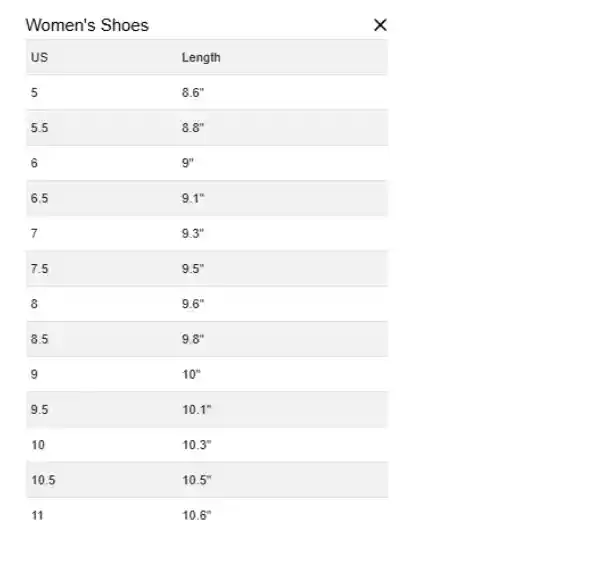This screenshot has width=596, height=569.
Task: Select the US size 6.5 cell
Action: coord(40,198)
